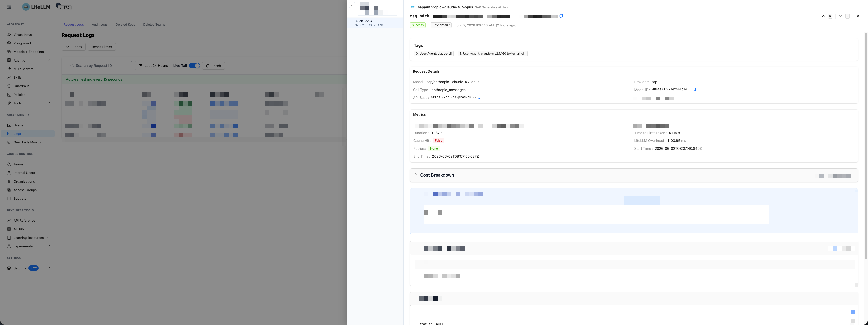
Task: Copy the msg_bdrk request ID
Action: coord(561,16)
